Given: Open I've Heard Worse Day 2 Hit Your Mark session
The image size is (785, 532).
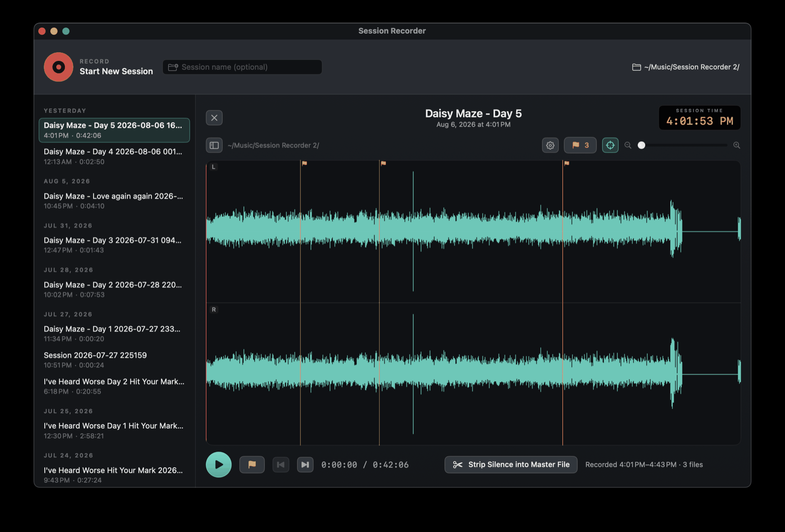Looking at the screenshot, I should click(x=114, y=386).
